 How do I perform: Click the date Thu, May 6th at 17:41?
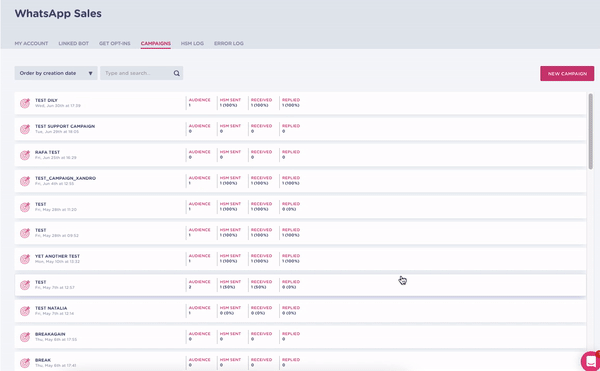55,365
